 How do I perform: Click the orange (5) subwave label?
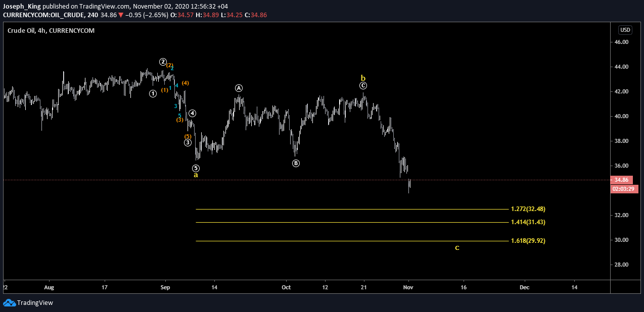pos(188,136)
